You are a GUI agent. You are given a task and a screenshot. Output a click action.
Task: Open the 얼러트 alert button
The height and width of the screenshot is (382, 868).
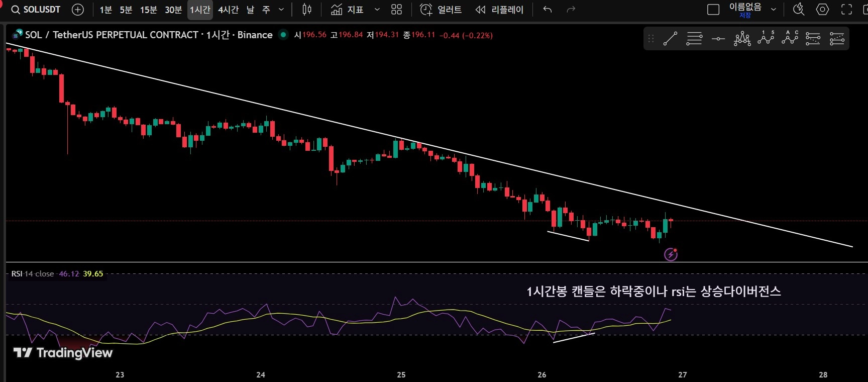[441, 10]
